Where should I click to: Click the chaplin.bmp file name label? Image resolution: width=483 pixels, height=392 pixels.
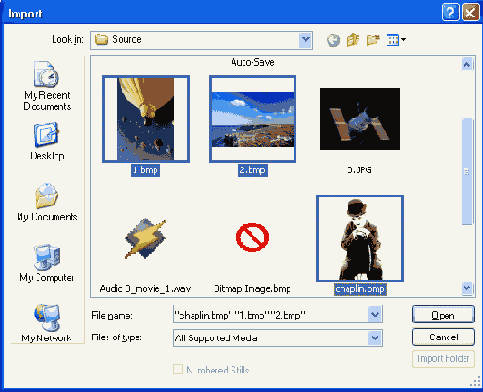[x=360, y=289]
